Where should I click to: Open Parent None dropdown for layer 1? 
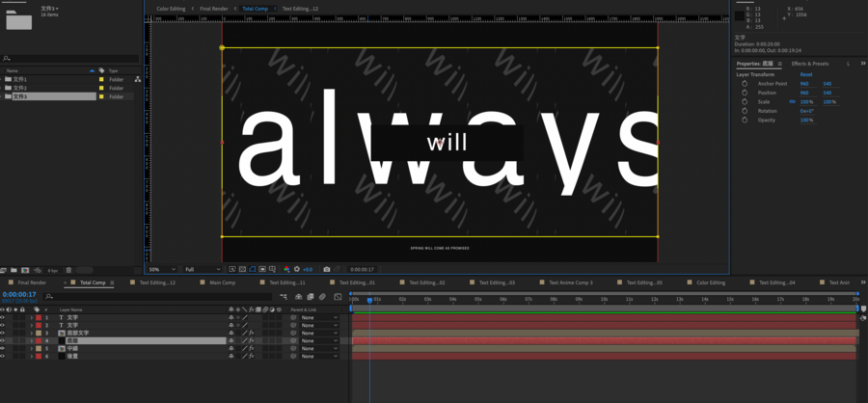pos(319,318)
